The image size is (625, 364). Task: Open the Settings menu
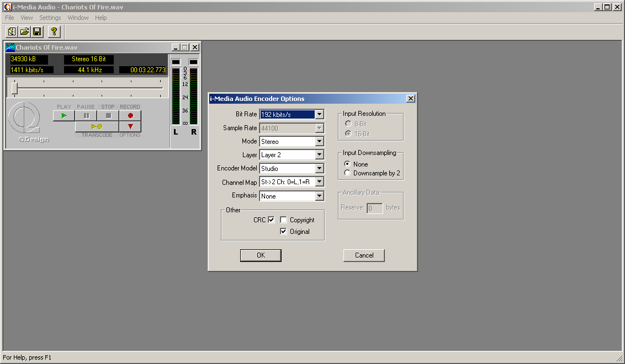tap(50, 18)
